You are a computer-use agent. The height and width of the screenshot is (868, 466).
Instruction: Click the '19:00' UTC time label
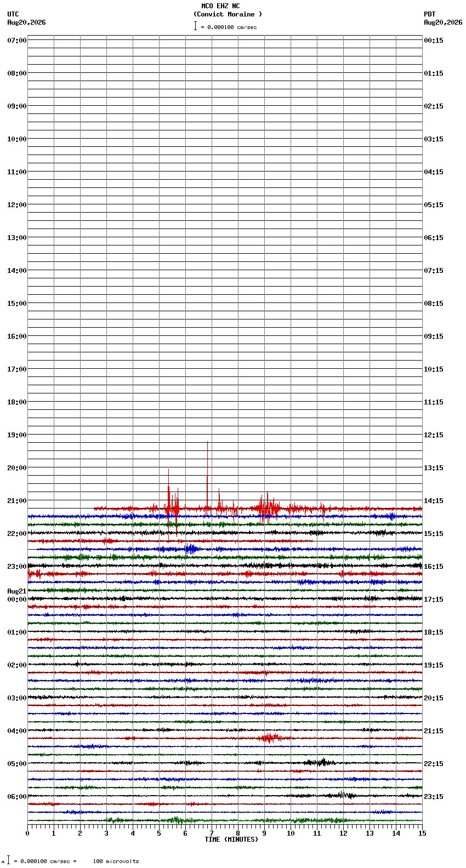pyautogui.click(x=17, y=435)
